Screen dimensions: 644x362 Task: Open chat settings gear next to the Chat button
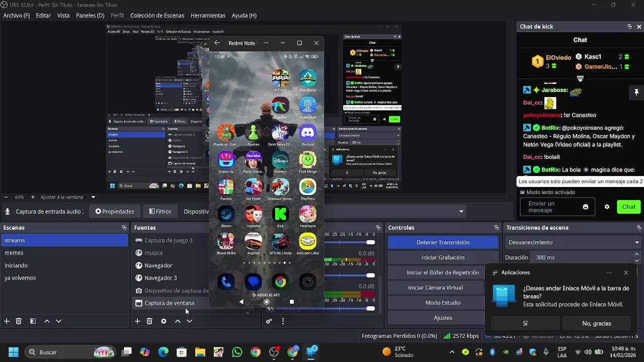(x=607, y=207)
